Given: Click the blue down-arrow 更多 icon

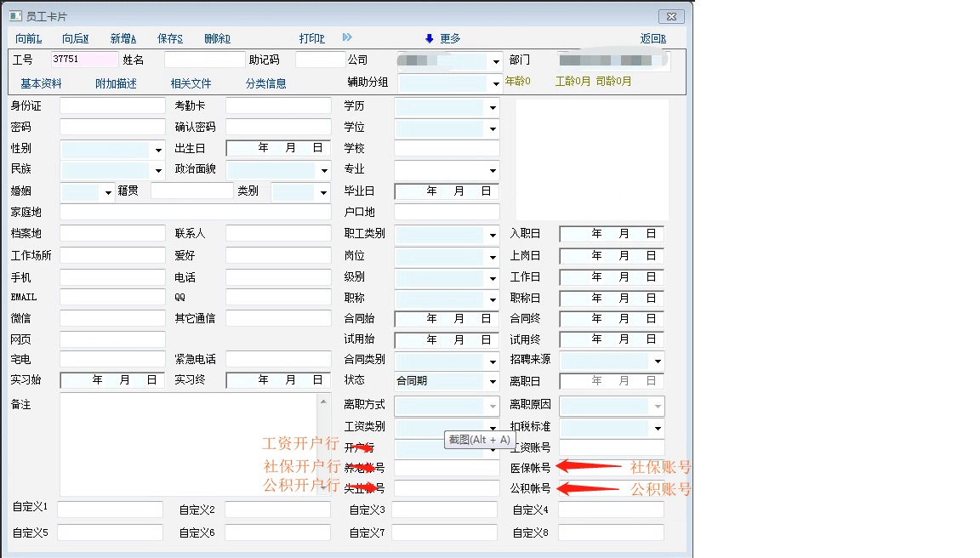Looking at the screenshot, I should click(x=429, y=38).
